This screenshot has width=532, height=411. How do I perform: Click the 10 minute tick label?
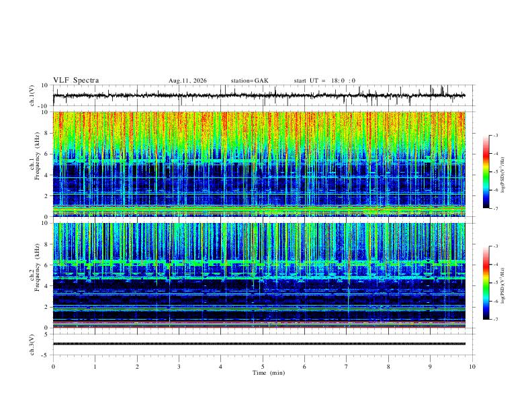tap(472, 367)
